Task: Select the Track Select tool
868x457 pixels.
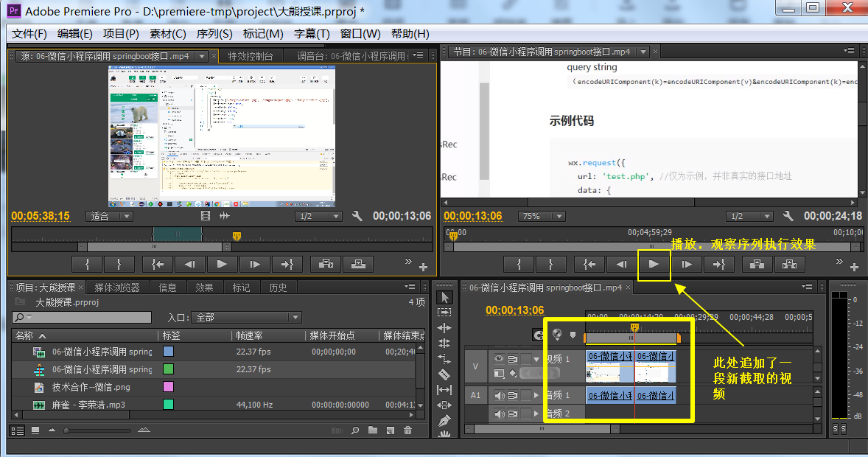Action: (444, 313)
